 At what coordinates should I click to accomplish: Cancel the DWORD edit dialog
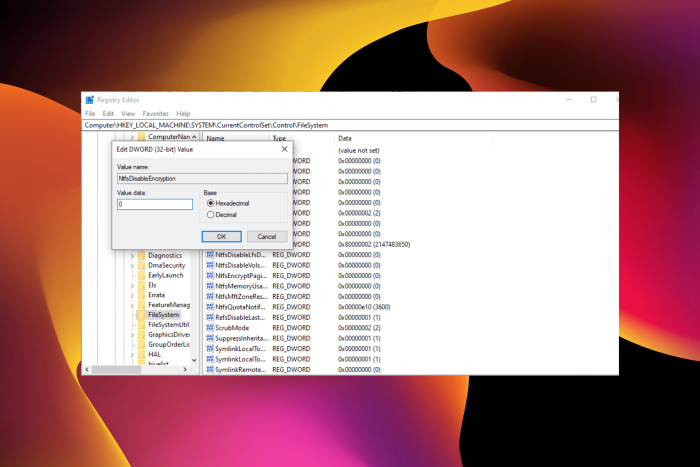(267, 237)
